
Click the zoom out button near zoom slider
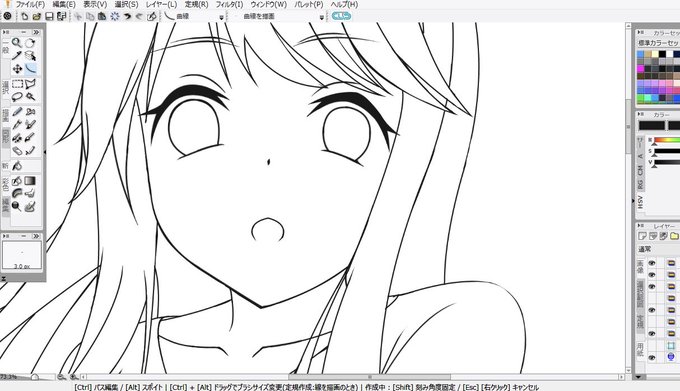[62, 377]
